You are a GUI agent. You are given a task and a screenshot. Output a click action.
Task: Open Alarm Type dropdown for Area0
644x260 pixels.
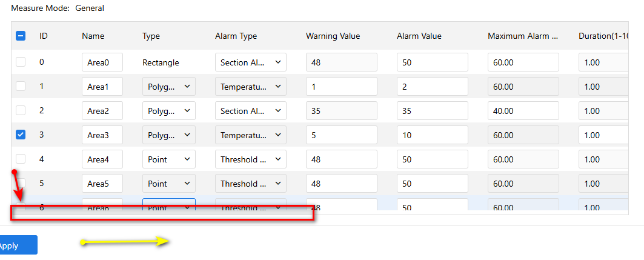coord(251,62)
